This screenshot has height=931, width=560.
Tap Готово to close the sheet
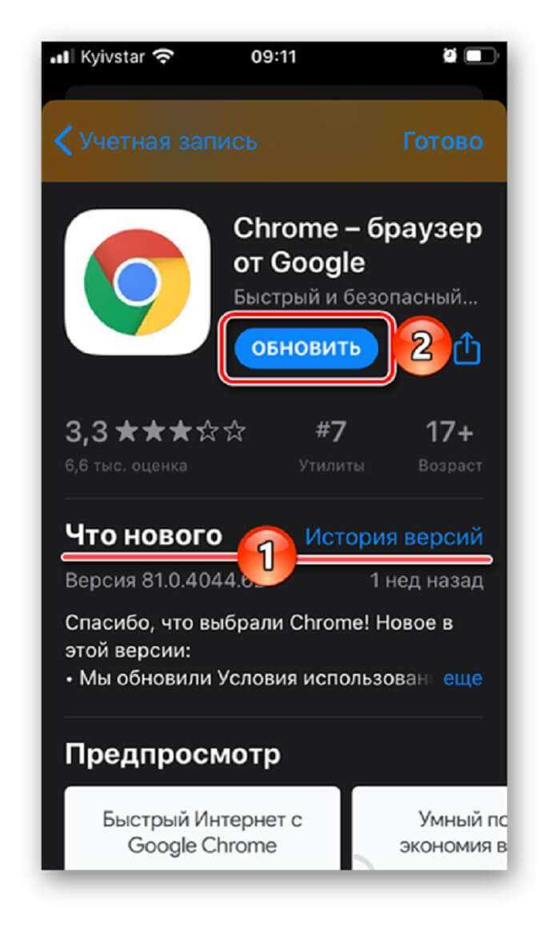tap(443, 141)
